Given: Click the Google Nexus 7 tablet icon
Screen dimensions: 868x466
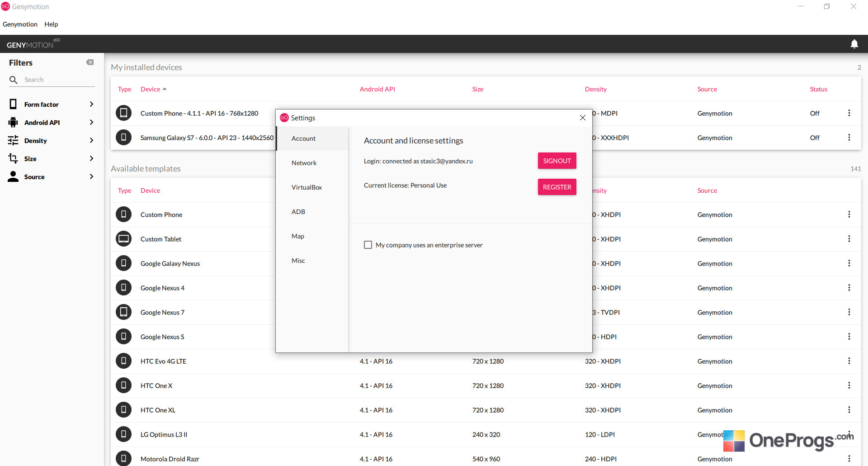Looking at the screenshot, I should coord(123,312).
